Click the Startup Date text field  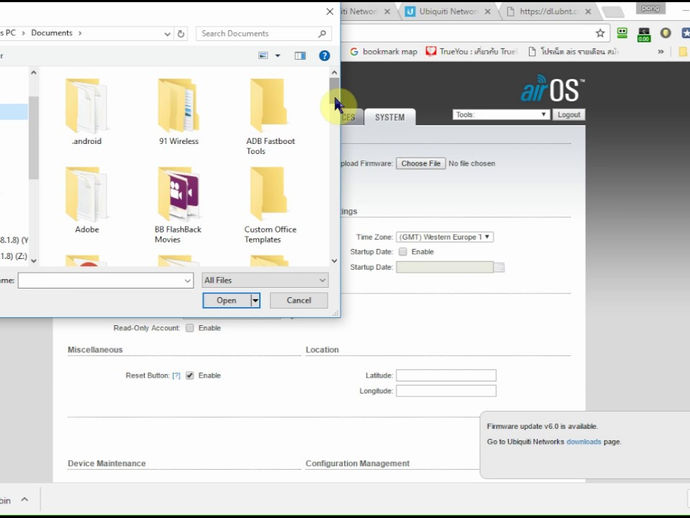click(x=445, y=267)
